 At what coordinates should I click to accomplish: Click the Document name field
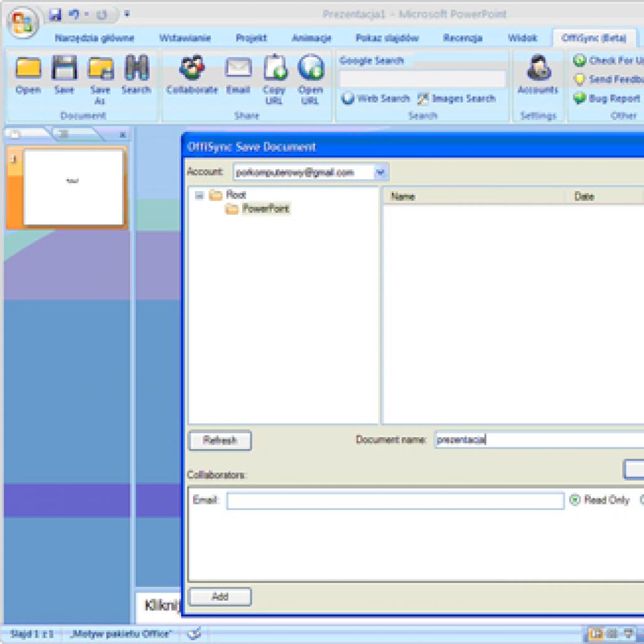(539, 440)
